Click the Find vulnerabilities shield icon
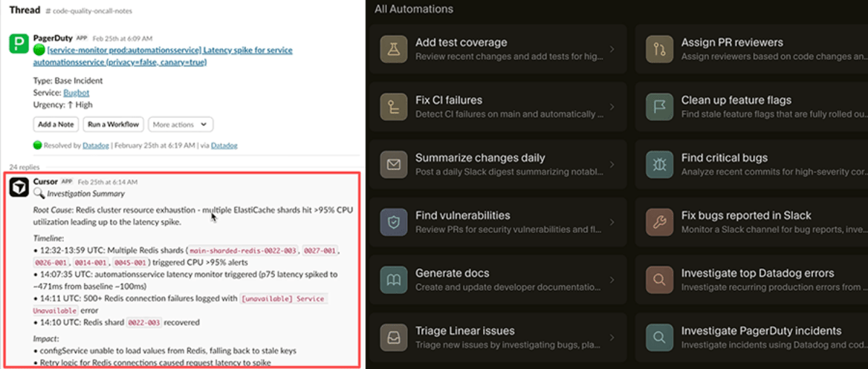This screenshot has height=369, width=868. (x=393, y=222)
